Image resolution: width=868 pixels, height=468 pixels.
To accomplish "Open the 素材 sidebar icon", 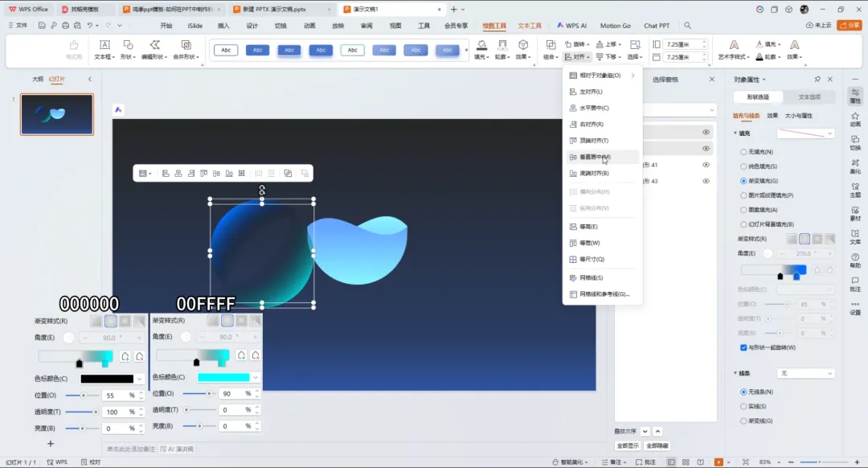I will click(x=855, y=214).
